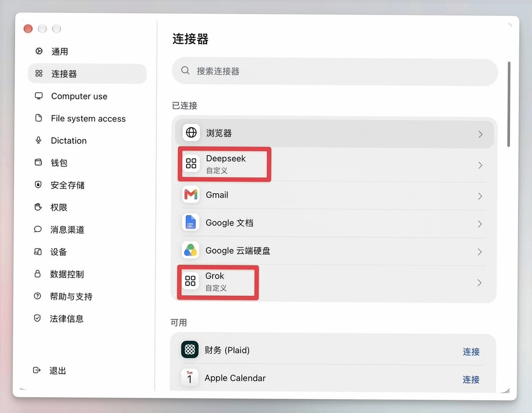Viewport: 532px width, 413px height.
Task: Click the Computer use monitor icon
Action: (39, 96)
